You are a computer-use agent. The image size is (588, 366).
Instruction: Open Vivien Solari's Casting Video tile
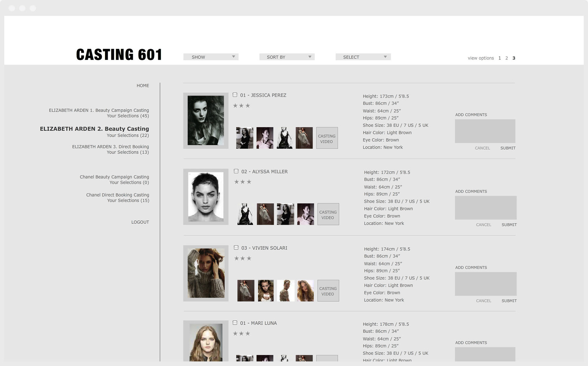tap(328, 291)
